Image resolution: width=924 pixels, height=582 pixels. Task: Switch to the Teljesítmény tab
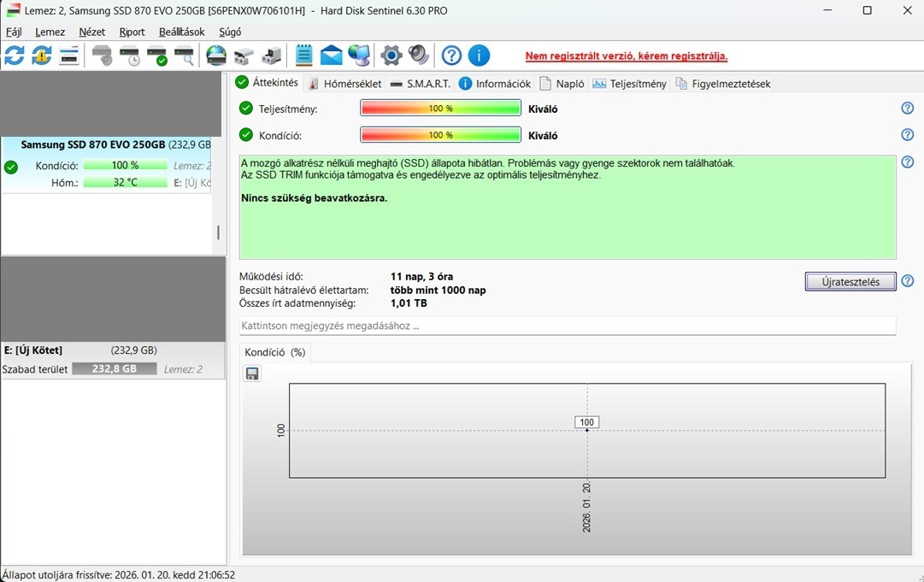click(x=629, y=84)
